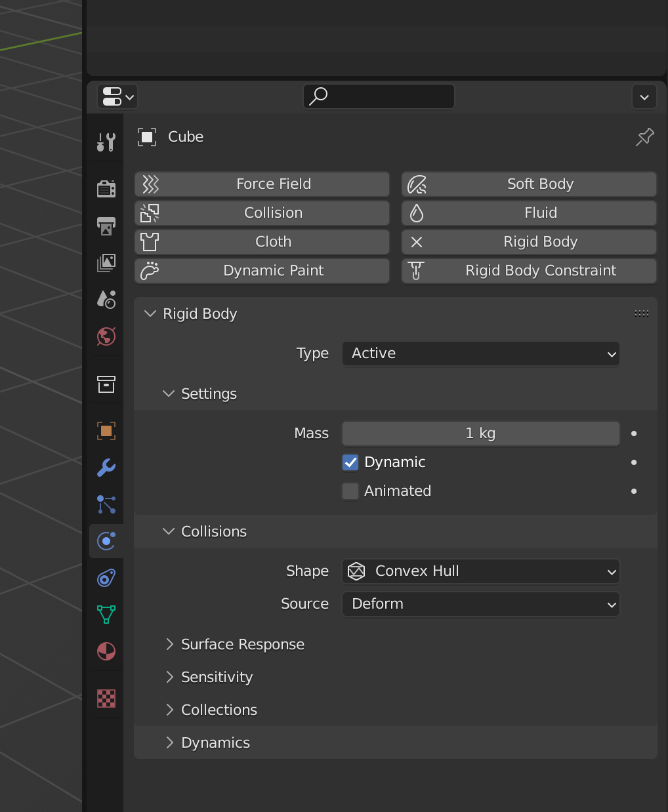
Task: Open the Material properties tab
Action: tap(106, 651)
